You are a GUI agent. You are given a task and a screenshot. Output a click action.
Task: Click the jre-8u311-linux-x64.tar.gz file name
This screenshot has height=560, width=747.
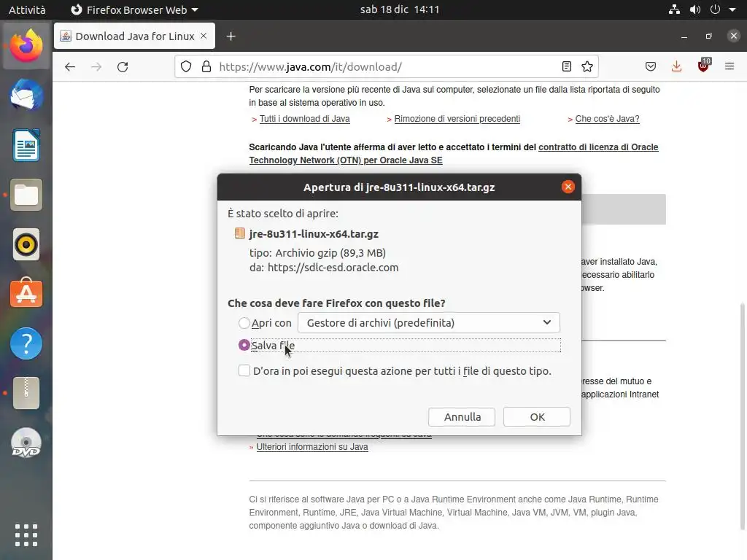314,234
